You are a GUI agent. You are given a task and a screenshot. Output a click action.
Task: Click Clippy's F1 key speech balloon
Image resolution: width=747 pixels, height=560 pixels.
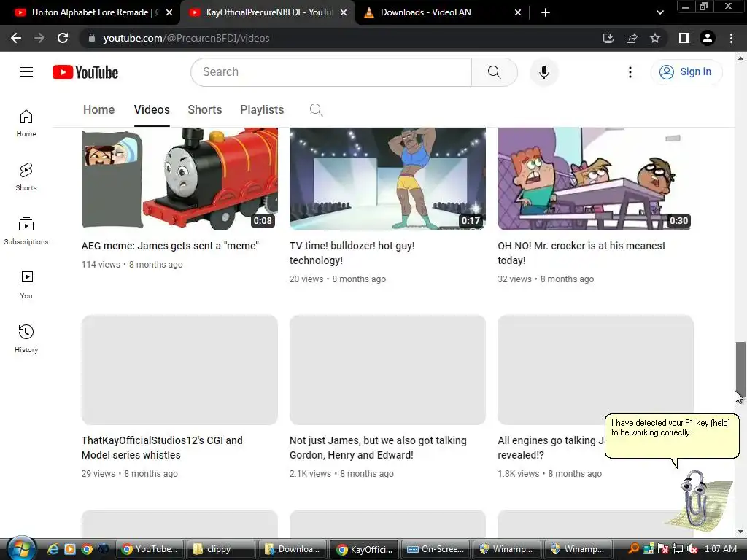(672, 436)
